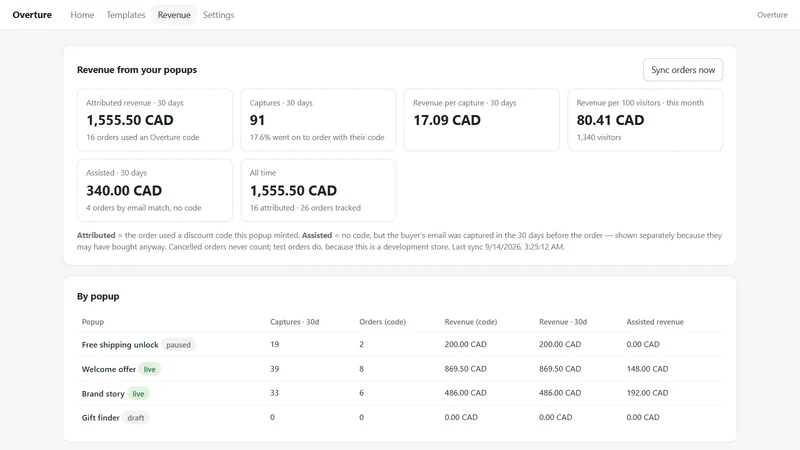Click the live badge next to Brand story

click(x=138, y=394)
